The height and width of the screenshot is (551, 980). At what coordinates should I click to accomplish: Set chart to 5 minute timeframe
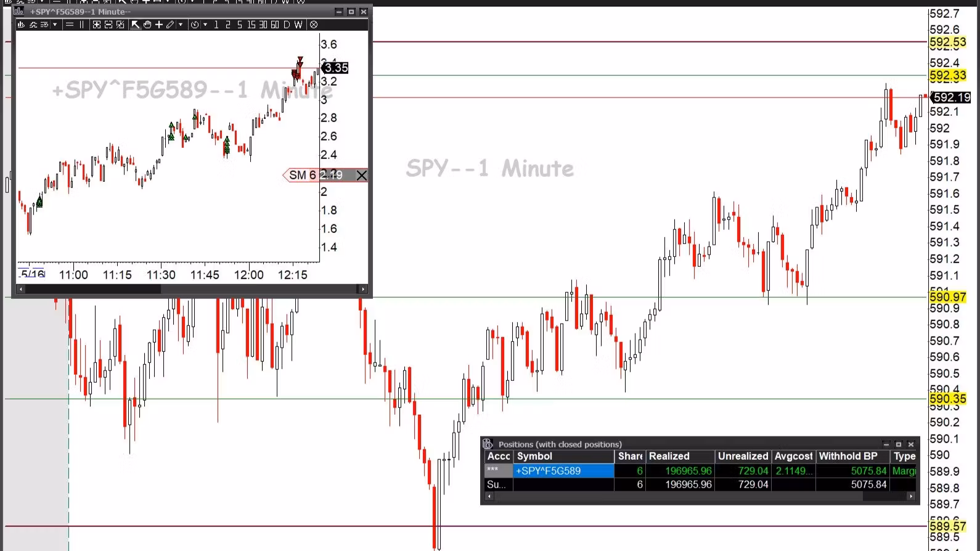[x=239, y=25]
